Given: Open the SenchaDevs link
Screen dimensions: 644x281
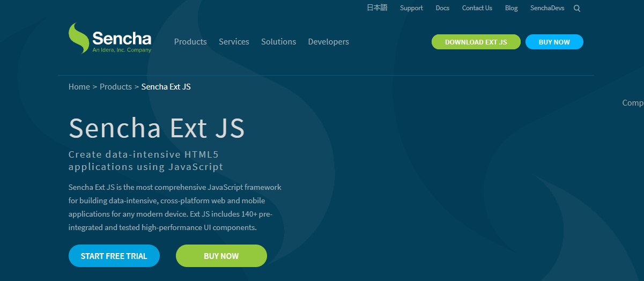Looking at the screenshot, I should (x=547, y=8).
